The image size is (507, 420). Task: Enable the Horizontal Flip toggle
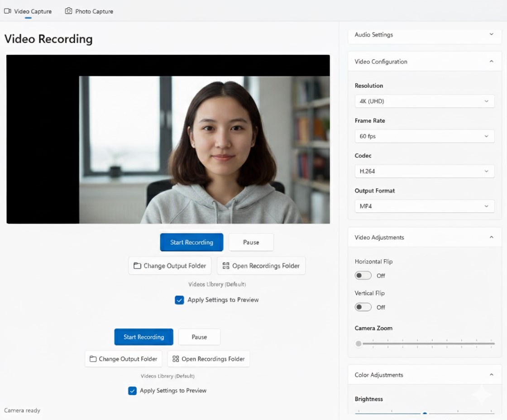pyautogui.click(x=363, y=276)
